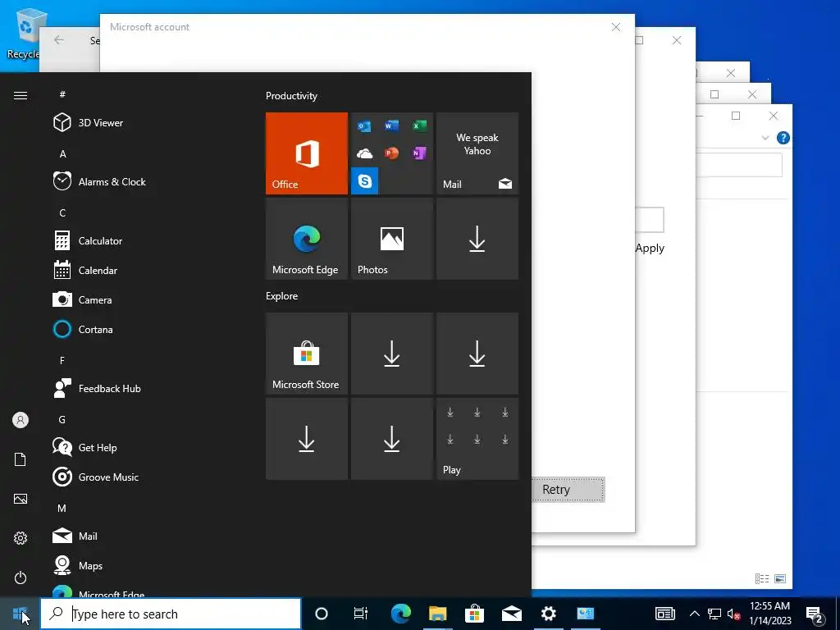Image resolution: width=840 pixels, height=630 pixels.
Task: Click the OneDrive icon in Office tile group
Action: click(x=365, y=153)
